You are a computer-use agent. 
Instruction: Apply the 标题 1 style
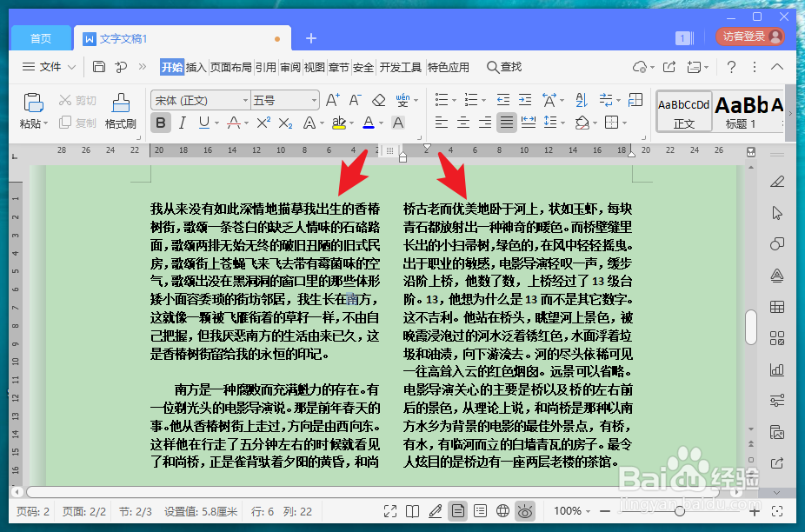tap(743, 111)
